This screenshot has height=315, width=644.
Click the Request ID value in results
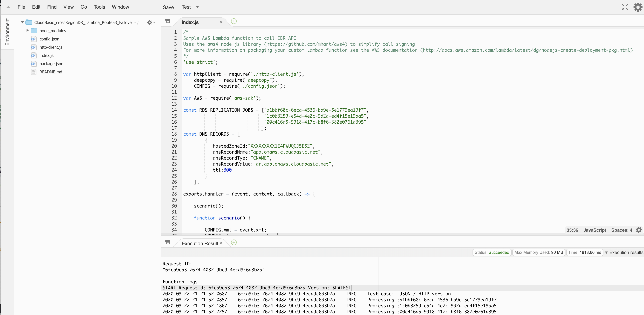point(214,270)
